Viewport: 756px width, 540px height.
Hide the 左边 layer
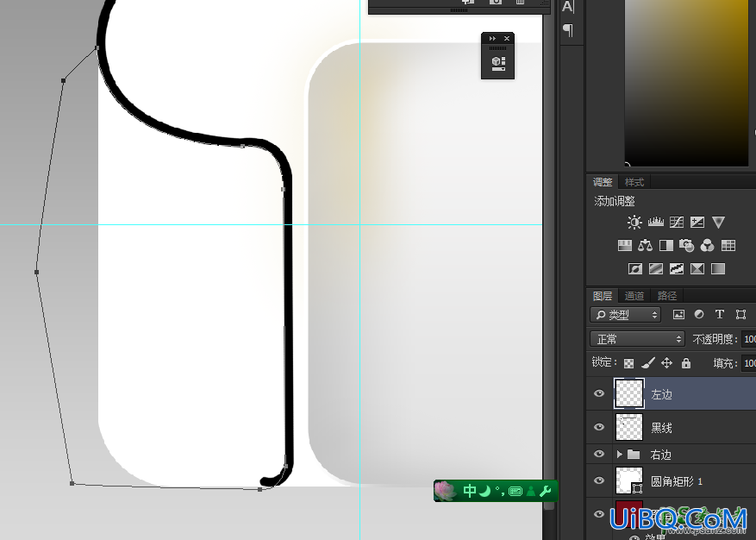[x=599, y=393]
